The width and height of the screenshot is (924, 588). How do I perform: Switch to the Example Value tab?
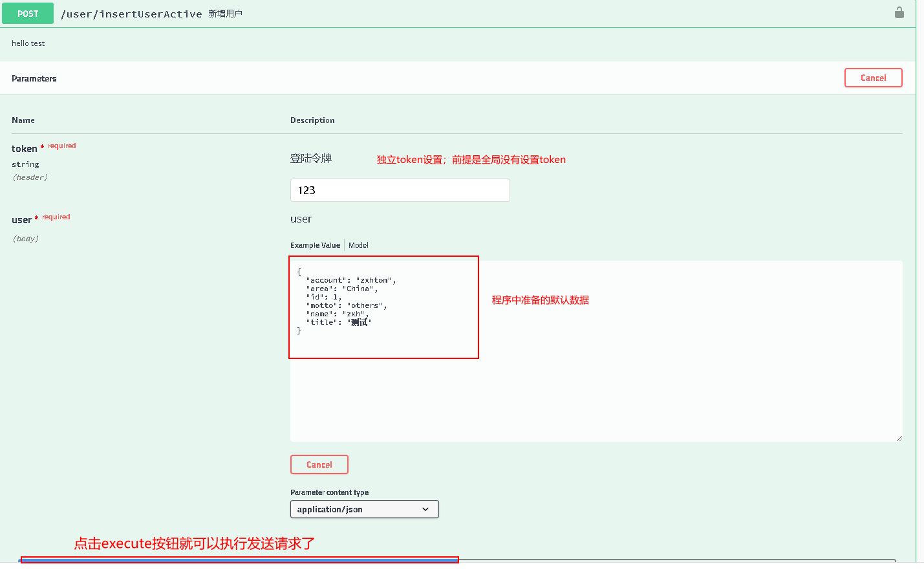315,245
